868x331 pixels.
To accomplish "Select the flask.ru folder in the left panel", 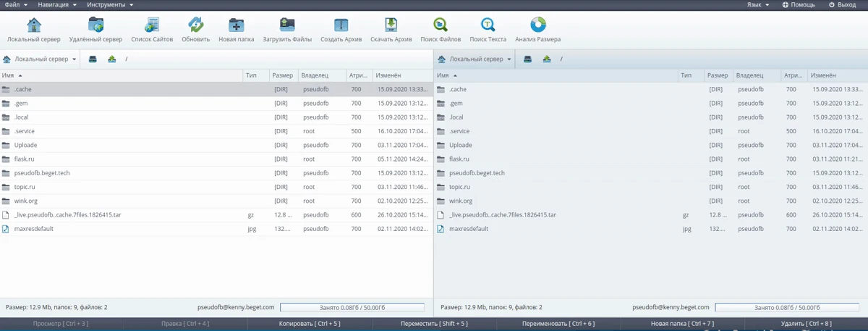I will pyautogui.click(x=25, y=159).
